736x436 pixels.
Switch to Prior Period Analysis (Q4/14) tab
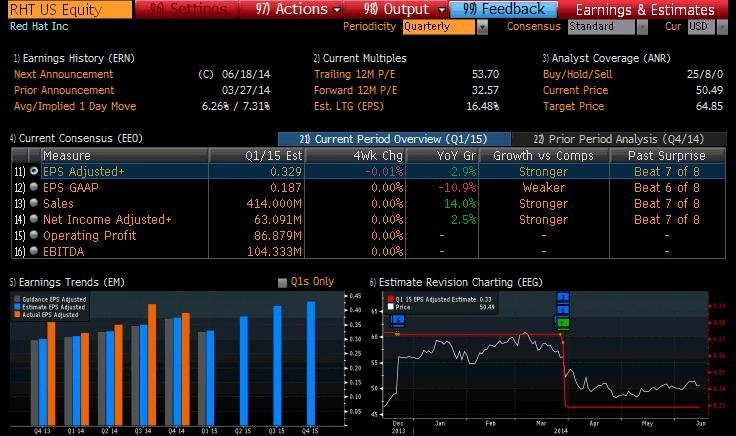coord(619,139)
